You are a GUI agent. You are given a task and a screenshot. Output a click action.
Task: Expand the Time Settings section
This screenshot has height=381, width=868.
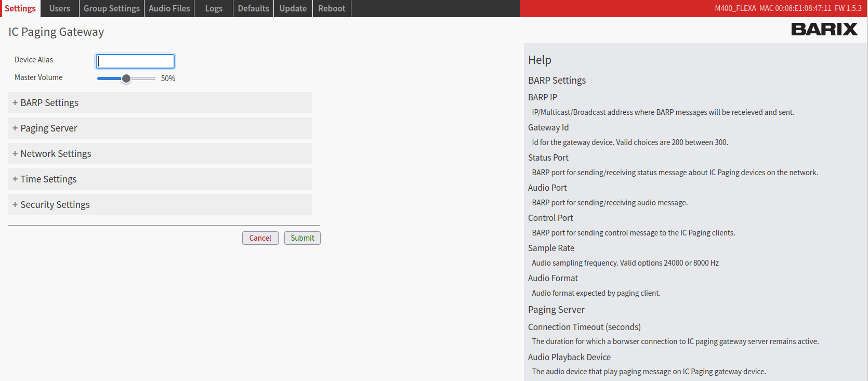pyautogui.click(x=48, y=179)
